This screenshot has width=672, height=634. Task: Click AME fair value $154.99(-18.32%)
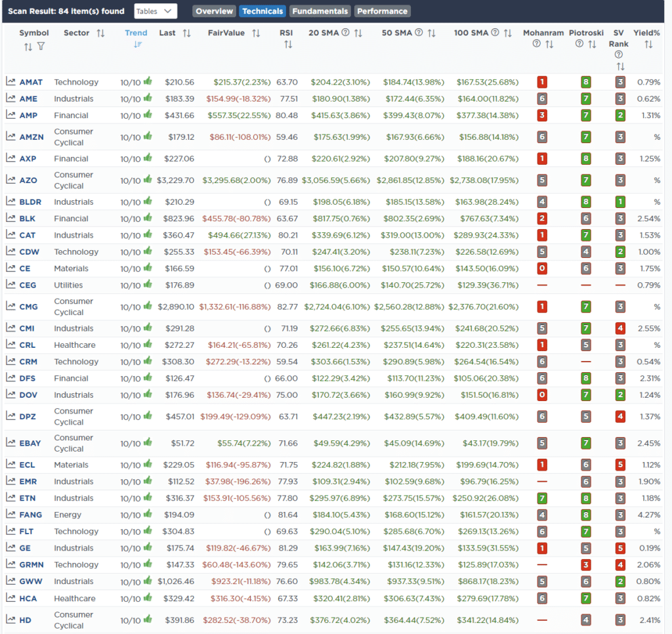238,99
